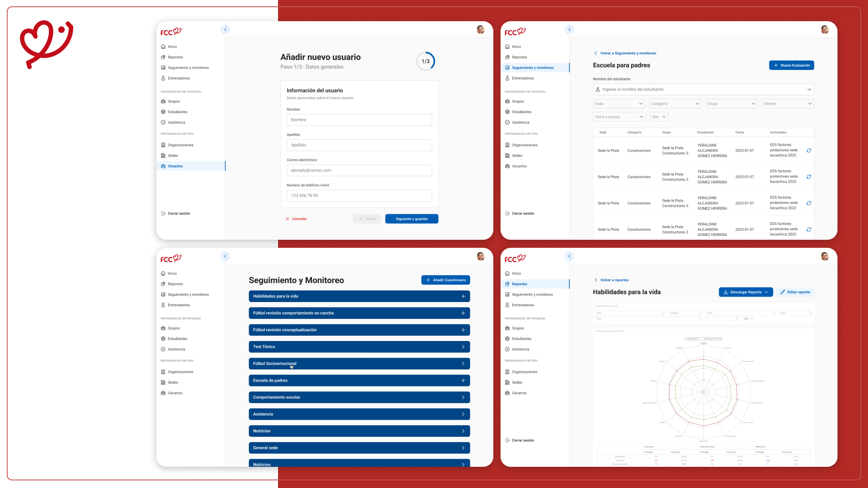The image size is (868, 488).
Task: Expand Habilidades para la vida accordion plus
Action: [x=463, y=297]
